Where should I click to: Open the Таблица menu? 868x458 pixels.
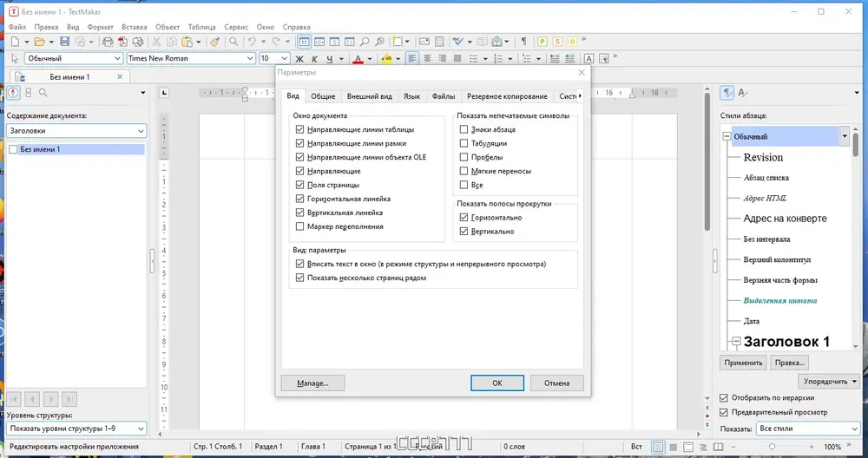click(x=201, y=27)
